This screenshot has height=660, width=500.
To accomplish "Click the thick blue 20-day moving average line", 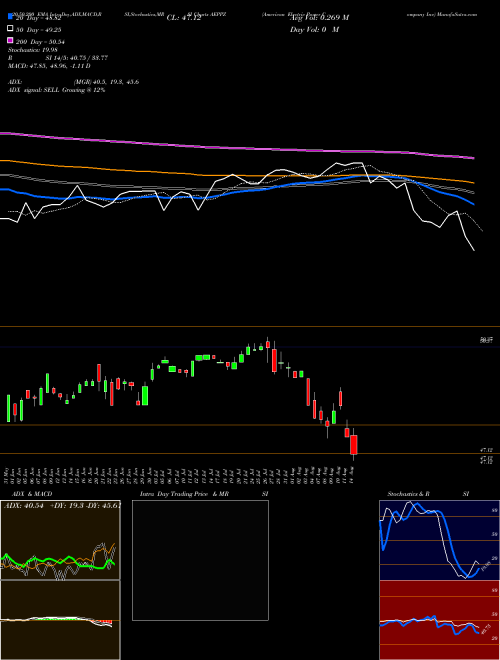I will click(x=236, y=192).
